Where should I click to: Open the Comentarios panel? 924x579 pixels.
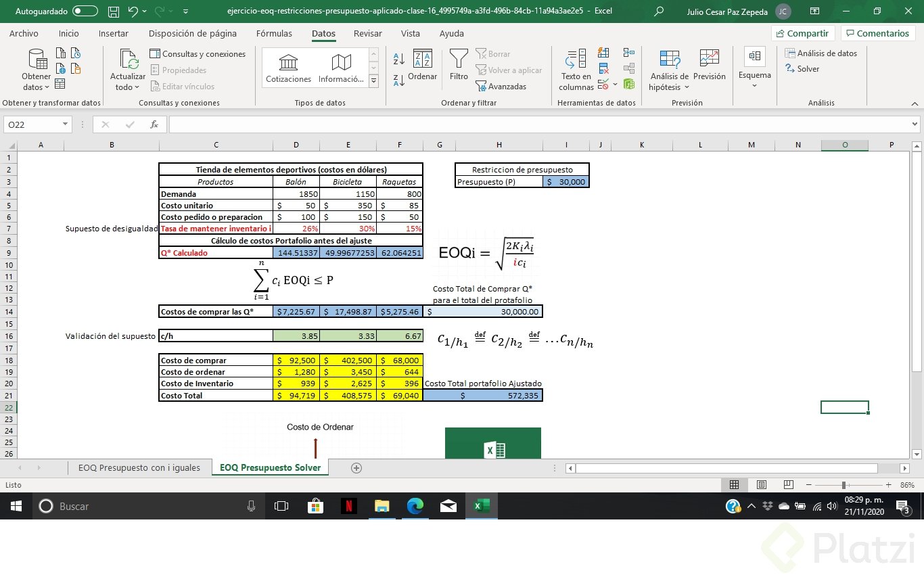coord(877,32)
